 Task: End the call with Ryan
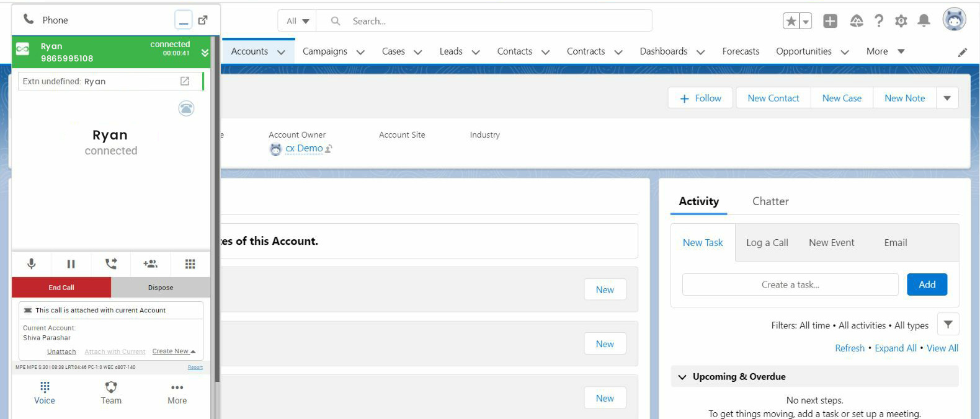61,288
